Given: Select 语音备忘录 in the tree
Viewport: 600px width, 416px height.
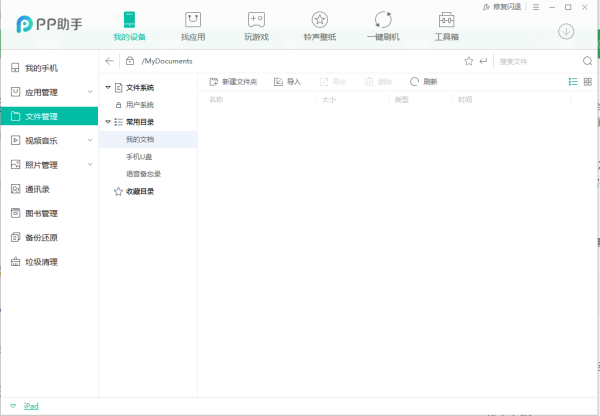Looking at the screenshot, I should 143,174.
